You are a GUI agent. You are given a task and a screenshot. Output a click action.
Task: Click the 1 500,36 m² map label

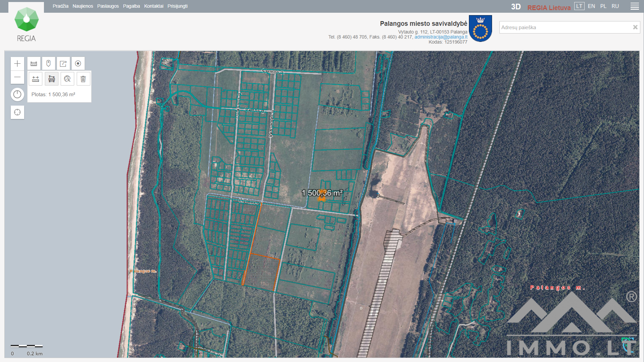click(x=322, y=193)
